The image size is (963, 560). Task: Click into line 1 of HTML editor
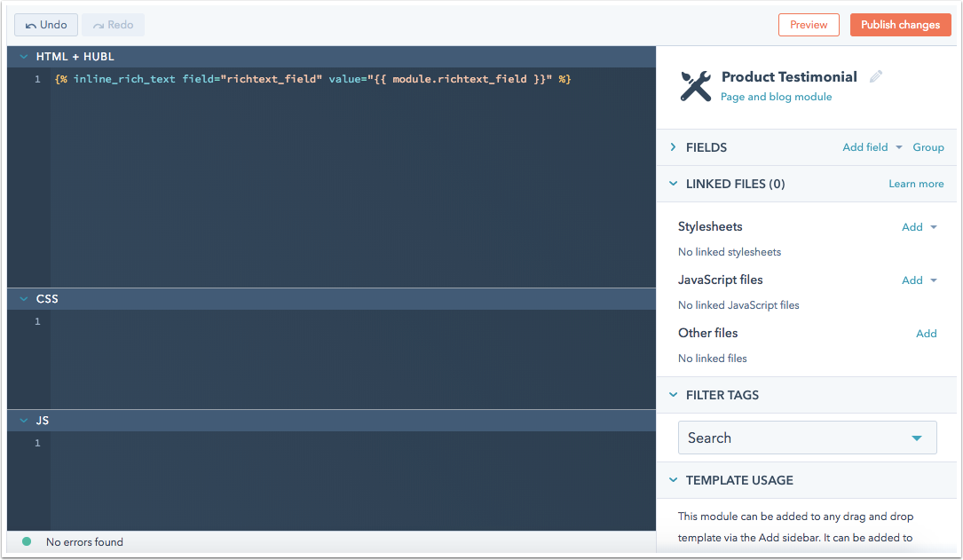pyautogui.click(x=312, y=80)
